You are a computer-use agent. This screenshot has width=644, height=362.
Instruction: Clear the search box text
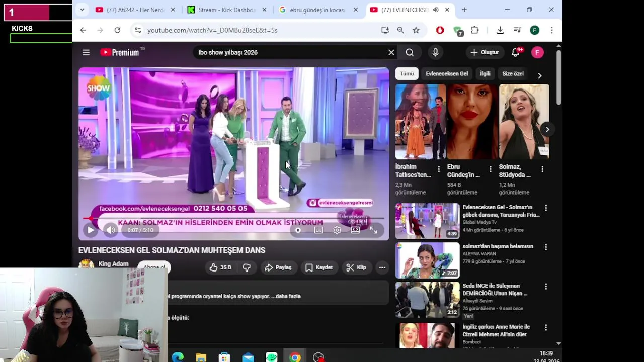point(391,52)
